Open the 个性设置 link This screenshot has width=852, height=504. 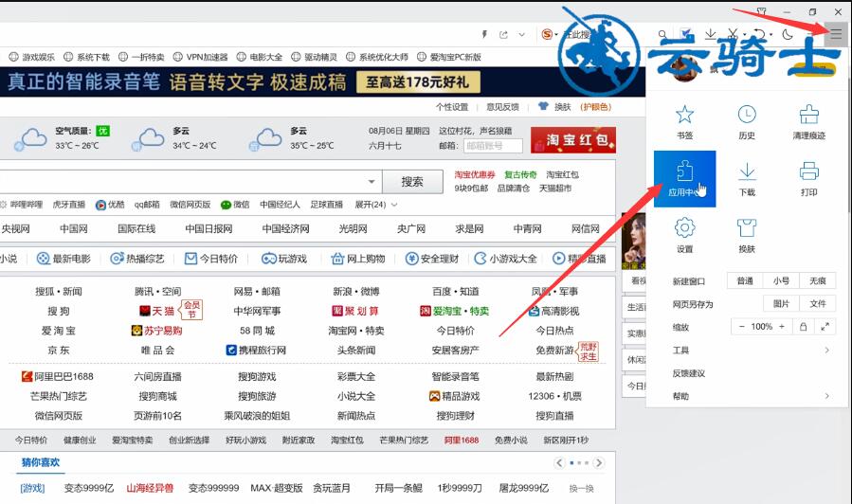[451, 107]
